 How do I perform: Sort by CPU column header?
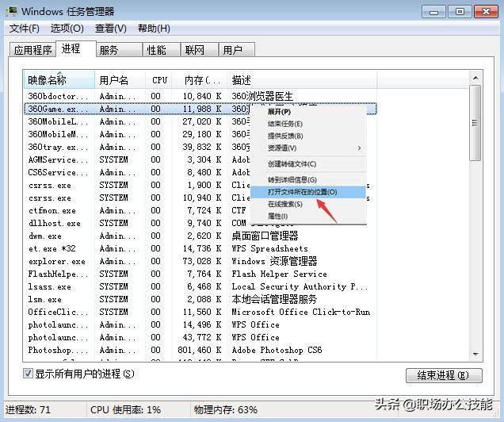click(x=158, y=80)
